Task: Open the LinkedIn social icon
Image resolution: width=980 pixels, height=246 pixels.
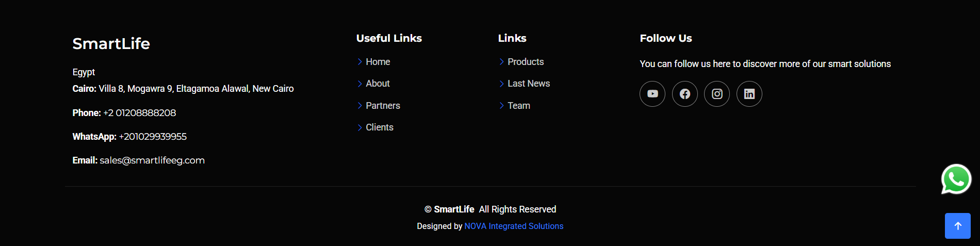Action: coord(749,94)
